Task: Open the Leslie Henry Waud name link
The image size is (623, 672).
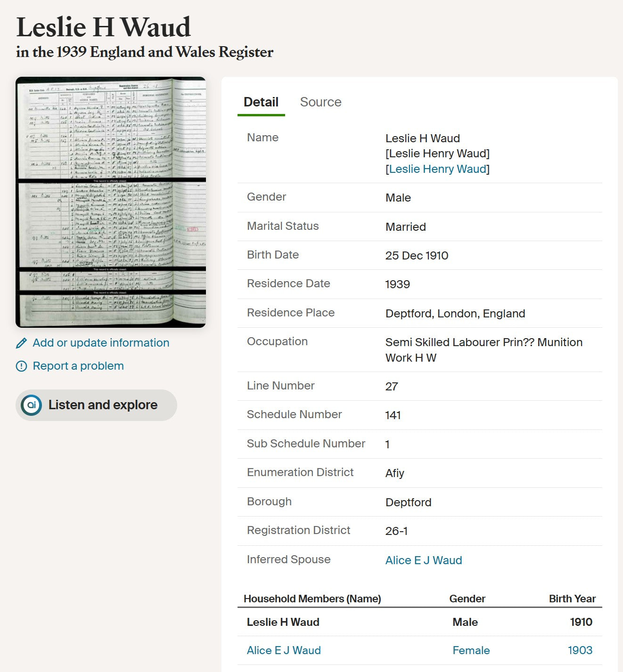Action: click(437, 169)
